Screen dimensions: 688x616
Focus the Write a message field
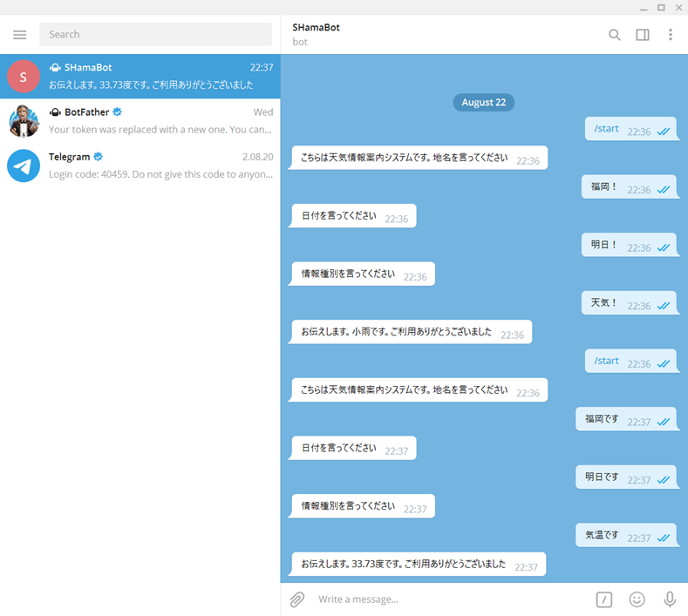[x=445, y=599]
